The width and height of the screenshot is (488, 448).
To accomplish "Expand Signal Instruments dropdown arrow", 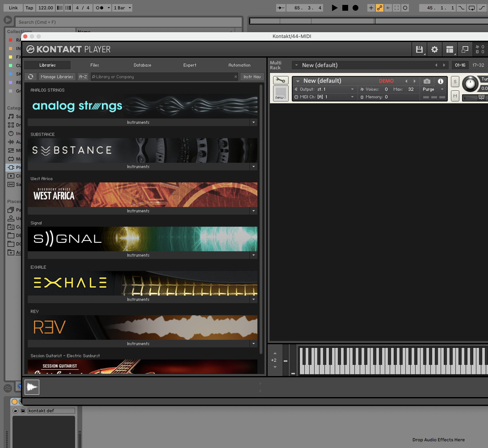I will [253, 255].
